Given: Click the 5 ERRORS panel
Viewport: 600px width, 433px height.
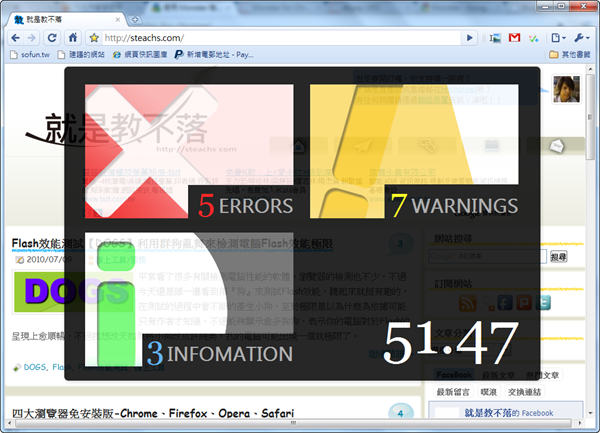Looking at the screenshot, I should coord(189,151).
